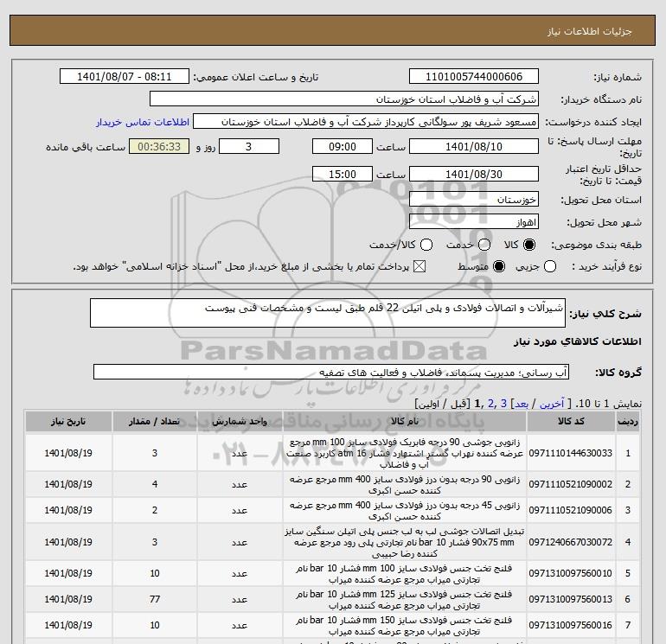The image size is (666, 644).
Task: Click need number field 1101005744000606
Action: coord(474,76)
